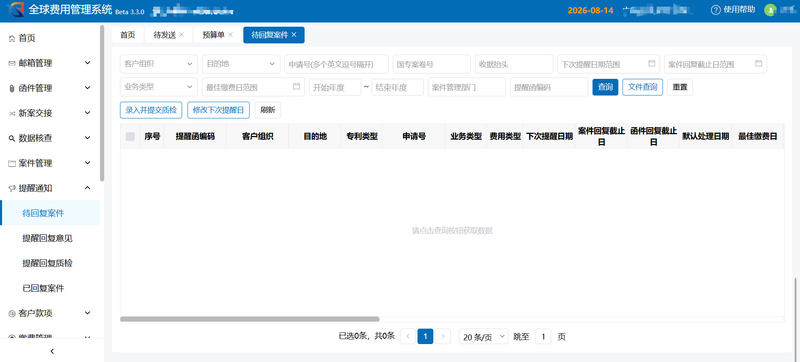
Task: Open the 案件回复截止日范围 date picker
Action: coord(715,64)
